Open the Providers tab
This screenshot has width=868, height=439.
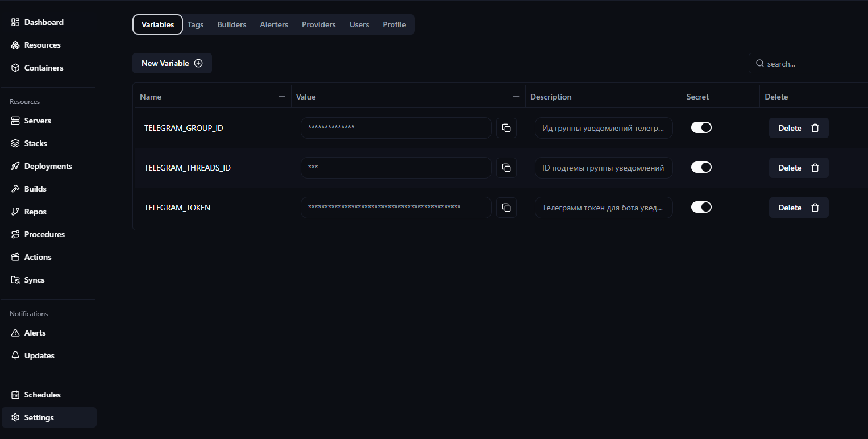tap(318, 24)
